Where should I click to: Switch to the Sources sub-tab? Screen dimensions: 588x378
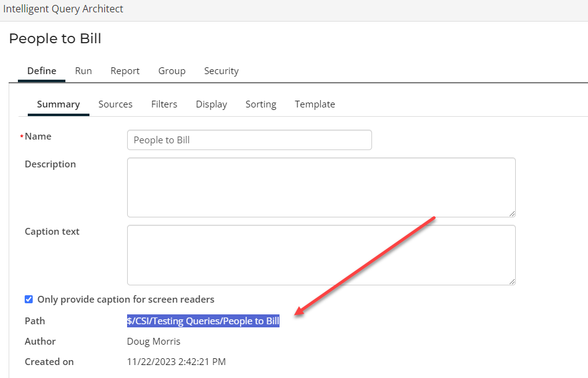click(115, 104)
